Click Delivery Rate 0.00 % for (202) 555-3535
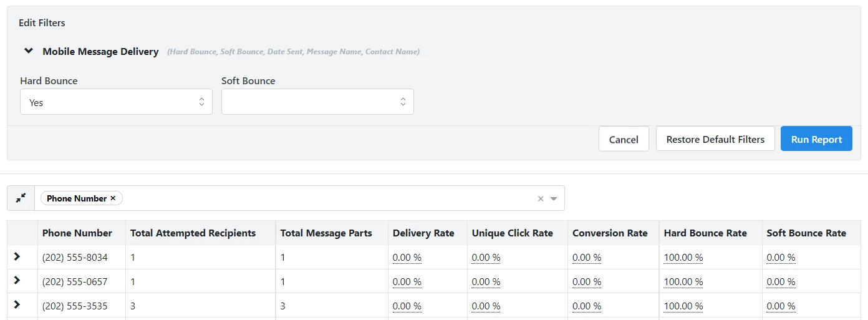Viewport: 868px width, 320px height. 407,306
